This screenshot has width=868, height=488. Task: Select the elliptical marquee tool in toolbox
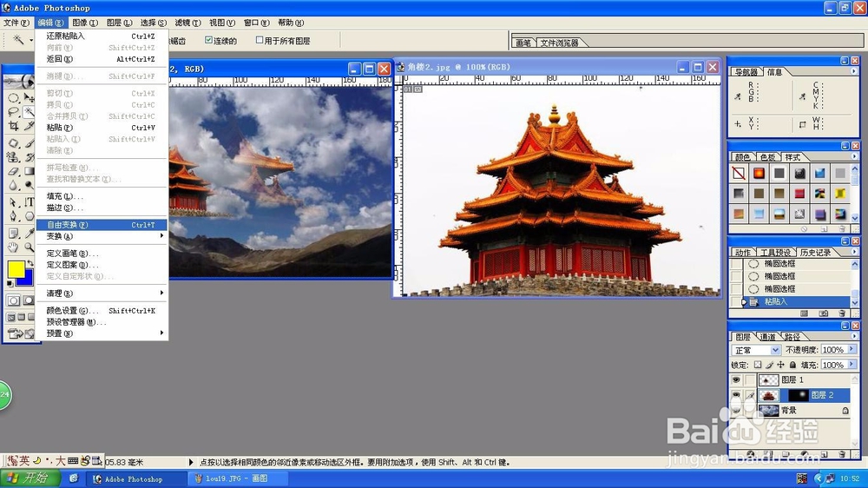(13, 98)
